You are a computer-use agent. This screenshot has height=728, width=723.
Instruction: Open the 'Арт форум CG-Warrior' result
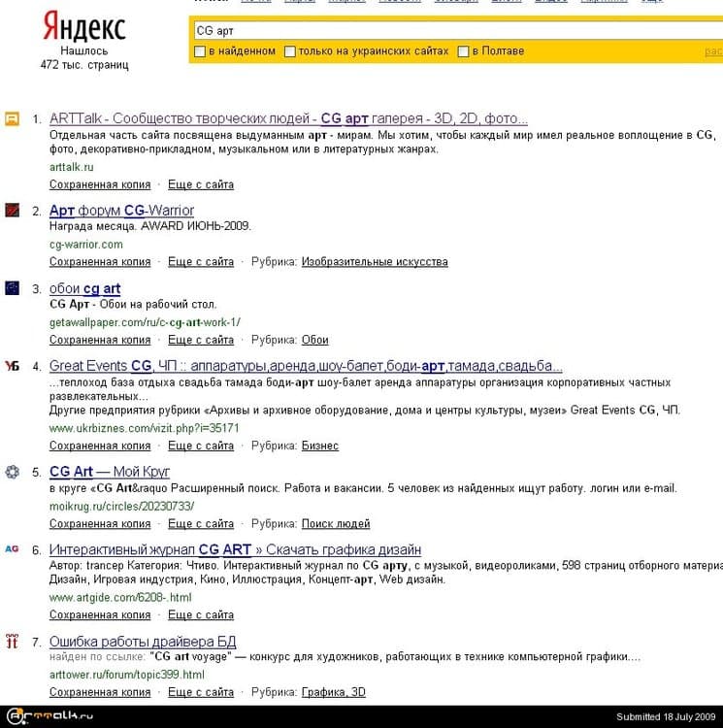coord(121,211)
